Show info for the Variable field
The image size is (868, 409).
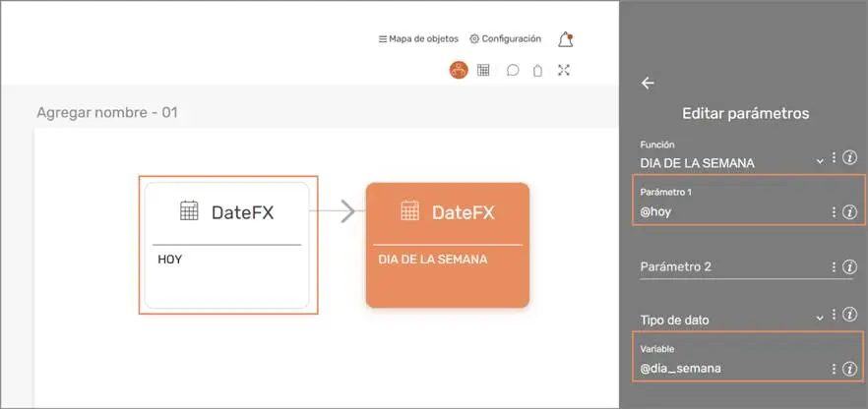(850, 369)
